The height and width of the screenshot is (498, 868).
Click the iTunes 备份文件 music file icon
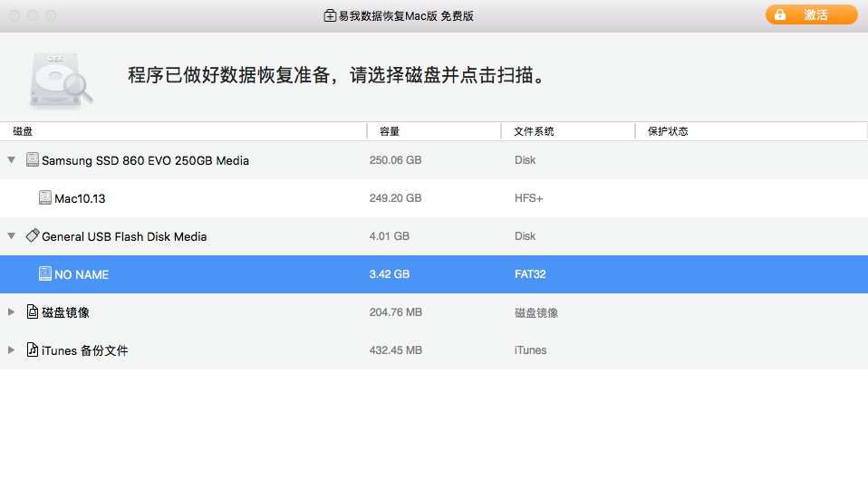click(33, 350)
